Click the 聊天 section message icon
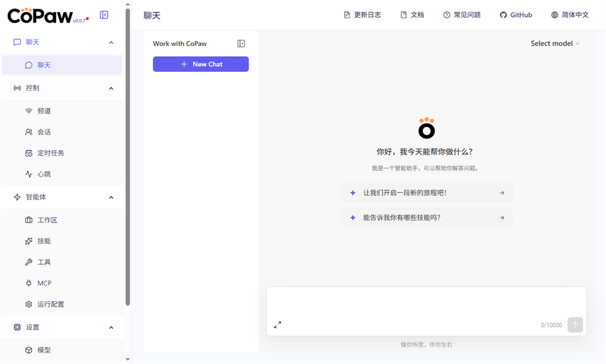Image resolution: width=606 pixels, height=364 pixels. (x=17, y=42)
